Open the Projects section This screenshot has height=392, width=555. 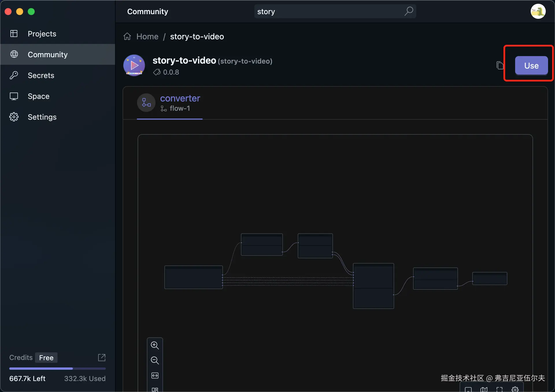(x=42, y=34)
